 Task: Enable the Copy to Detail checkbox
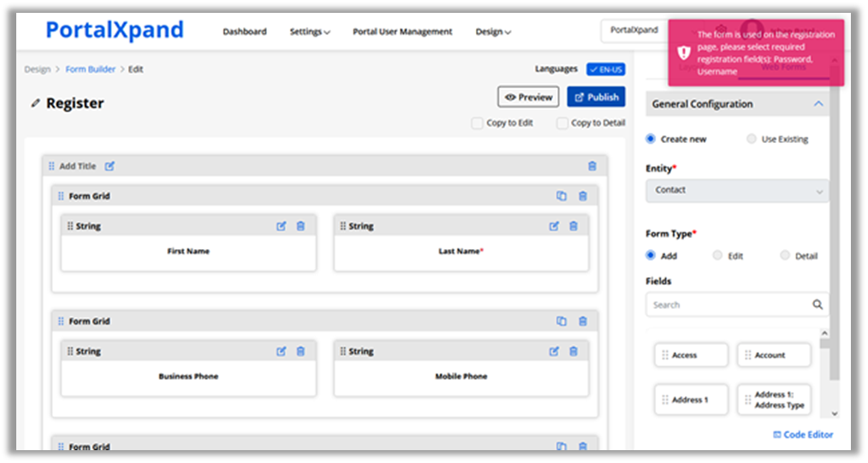tap(562, 123)
